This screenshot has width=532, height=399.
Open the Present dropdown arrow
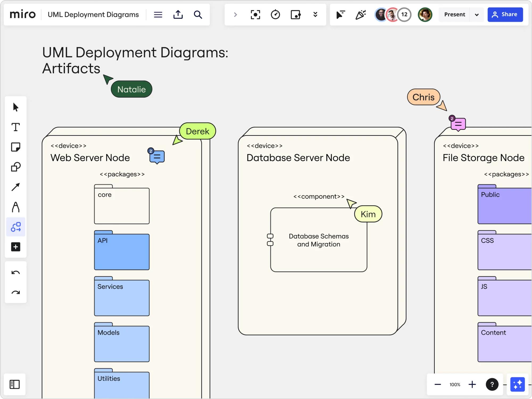(477, 15)
